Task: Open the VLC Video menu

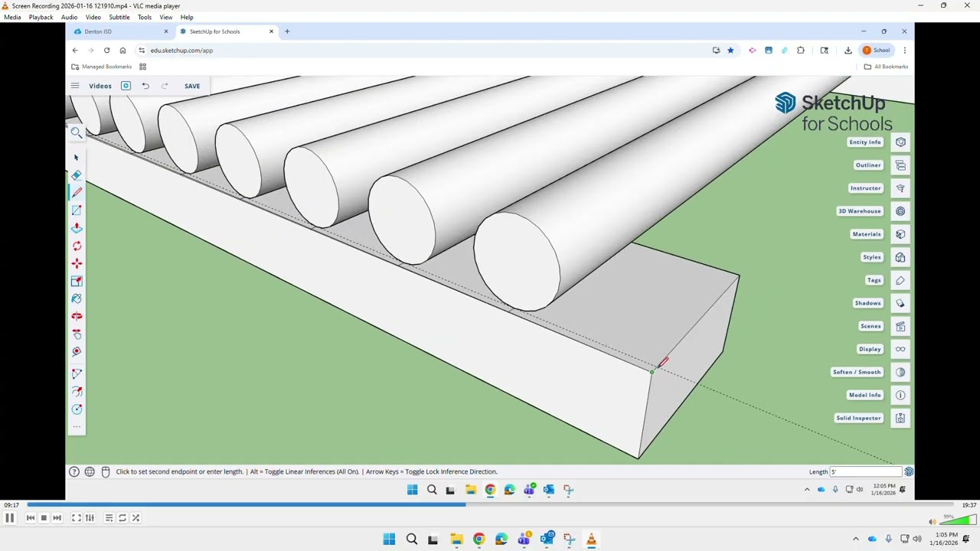Action: coord(93,17)
